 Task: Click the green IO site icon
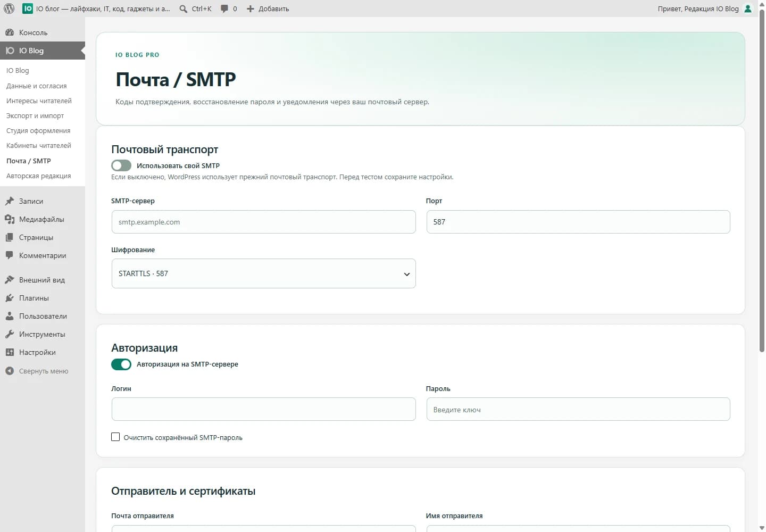[x=28, y=9]
